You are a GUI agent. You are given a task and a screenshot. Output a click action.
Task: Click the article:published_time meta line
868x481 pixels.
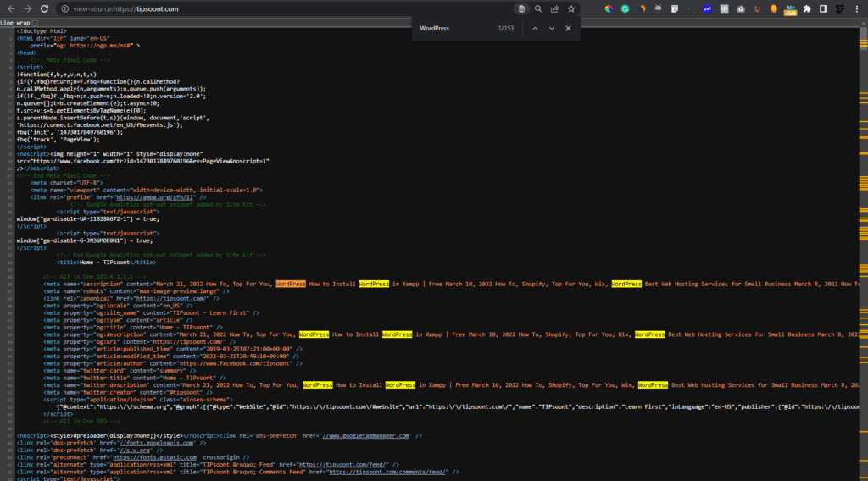173,349
